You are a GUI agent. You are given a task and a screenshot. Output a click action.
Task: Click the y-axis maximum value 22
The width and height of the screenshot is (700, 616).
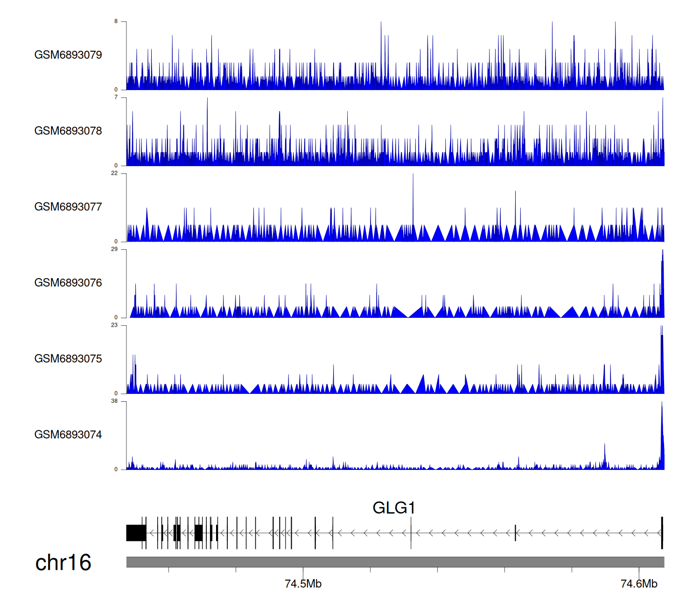click(114, 173)
